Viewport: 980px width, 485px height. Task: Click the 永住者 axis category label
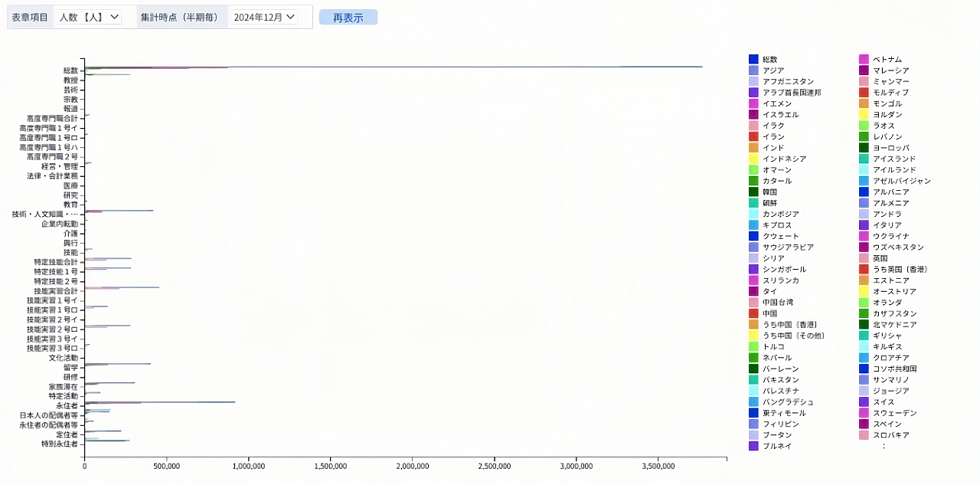click(x=67, y=405)
